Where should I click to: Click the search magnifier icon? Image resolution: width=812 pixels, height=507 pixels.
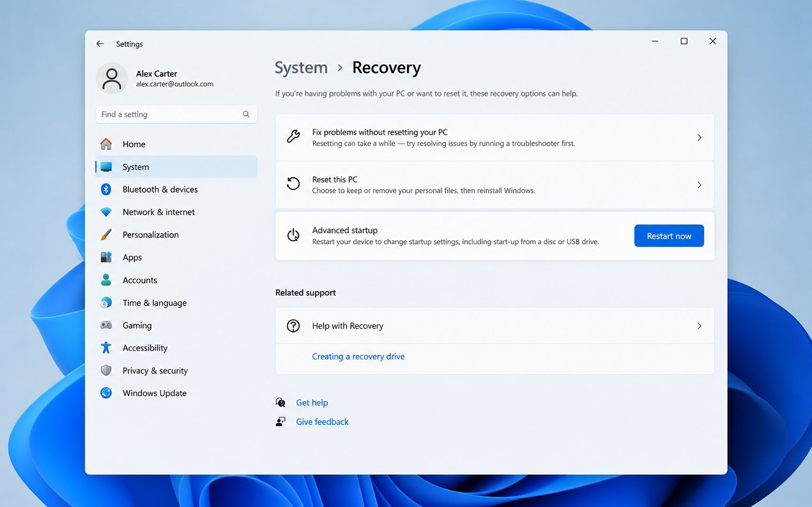point(246,114)
